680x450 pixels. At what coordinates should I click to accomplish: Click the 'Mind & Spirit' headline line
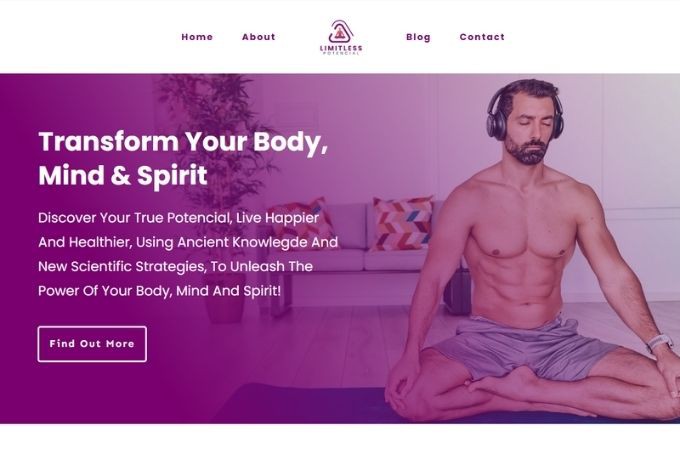pos(123,176)
